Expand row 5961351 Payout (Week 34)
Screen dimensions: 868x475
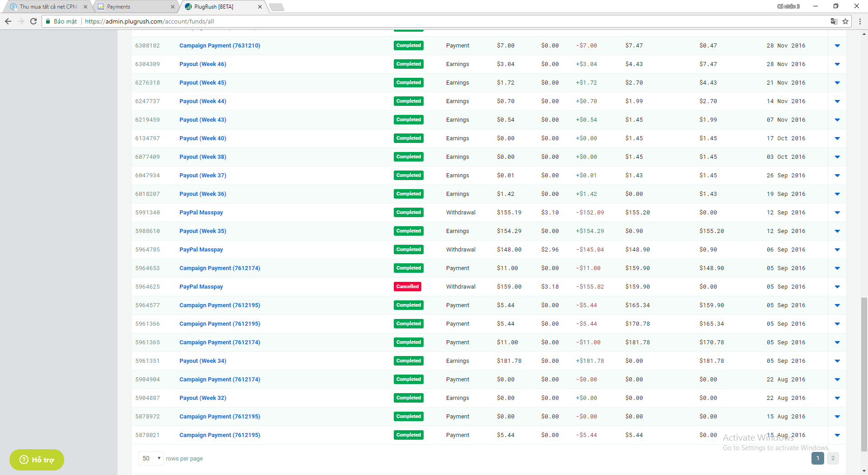(x=837, y=361)
